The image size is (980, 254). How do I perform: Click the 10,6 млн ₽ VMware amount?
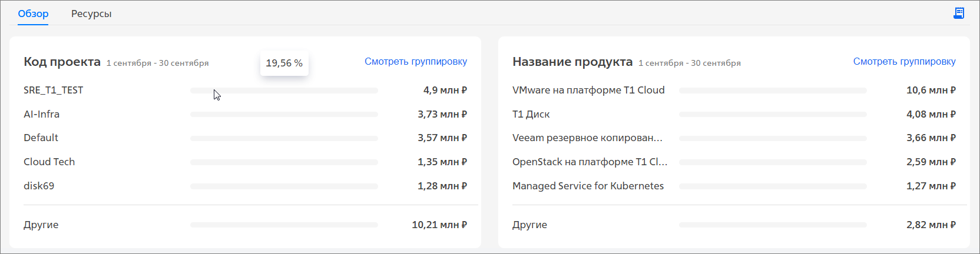(x=931, y=90)
